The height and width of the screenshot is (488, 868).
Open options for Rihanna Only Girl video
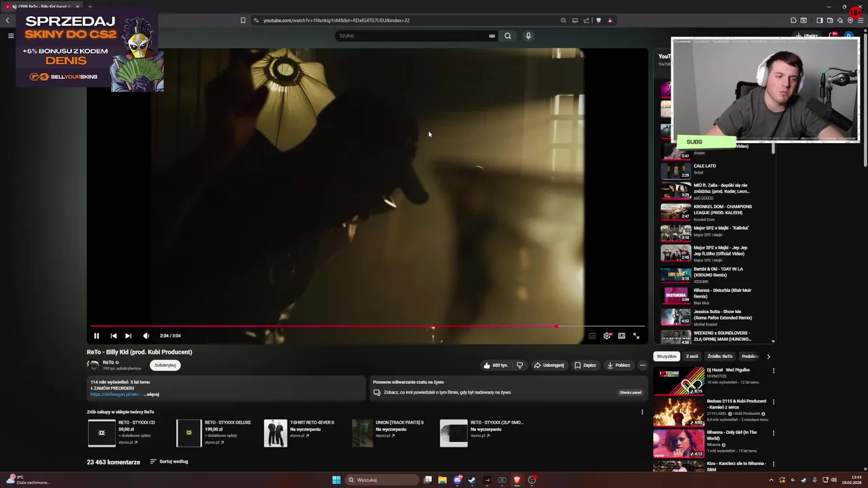pyautogui.click(x=773, y=433)
